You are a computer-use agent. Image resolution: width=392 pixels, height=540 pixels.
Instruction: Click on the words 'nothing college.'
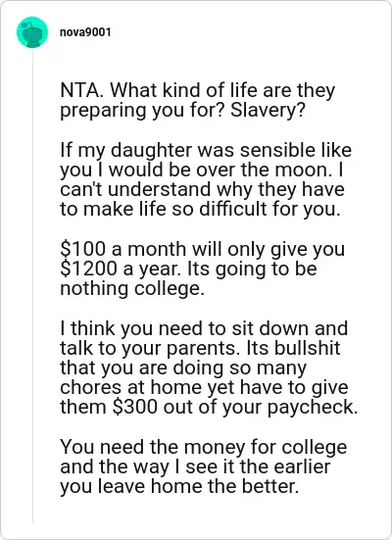pyautogui.click(x=132, y=288)
